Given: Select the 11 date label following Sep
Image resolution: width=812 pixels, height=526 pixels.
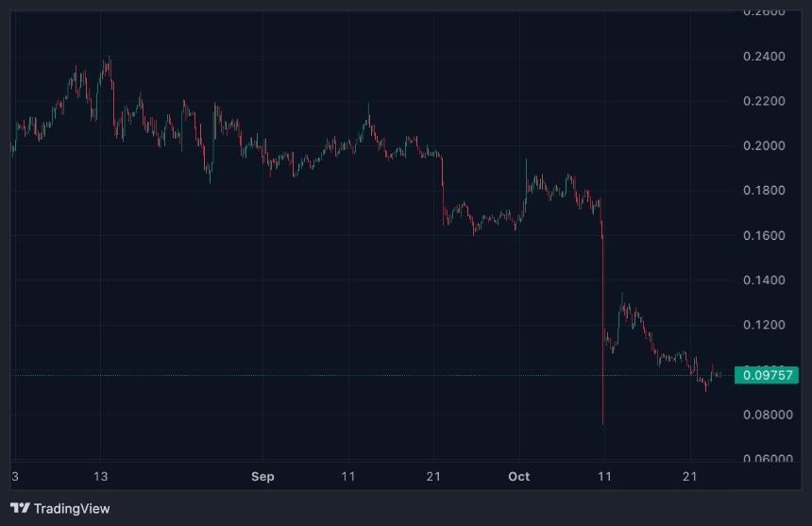Looking at the screenshot, I should tap(348, 476).
